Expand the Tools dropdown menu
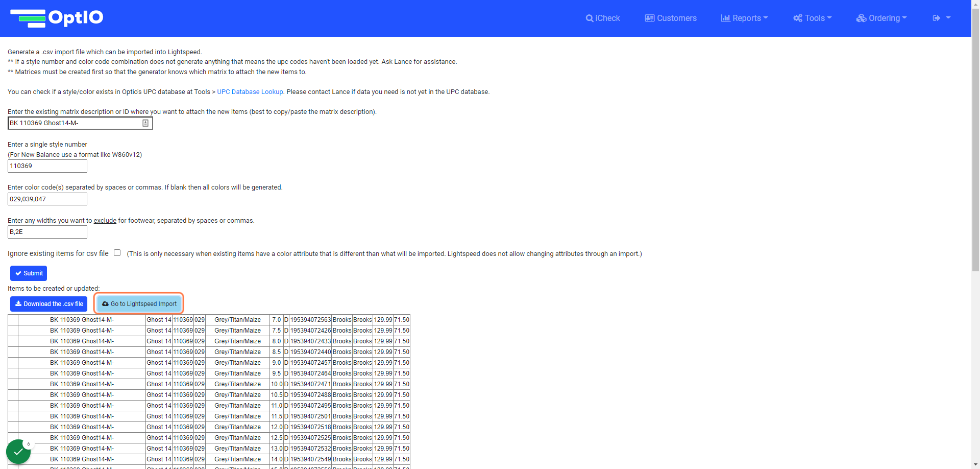 coord(813,18)
